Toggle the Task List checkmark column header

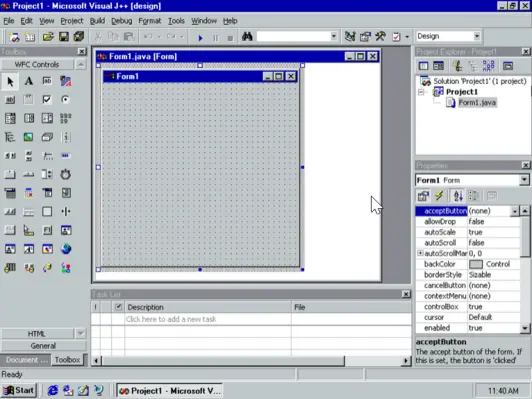click(x=118, y=307)
